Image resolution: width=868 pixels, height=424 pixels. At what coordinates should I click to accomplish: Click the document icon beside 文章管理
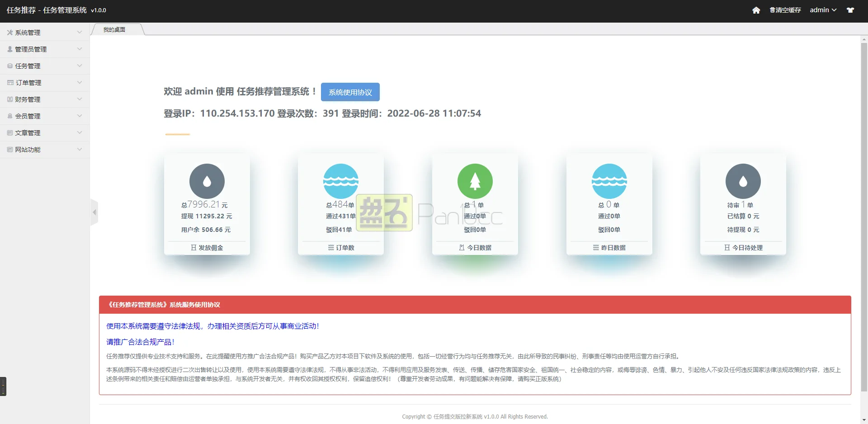tap(9, 132)
